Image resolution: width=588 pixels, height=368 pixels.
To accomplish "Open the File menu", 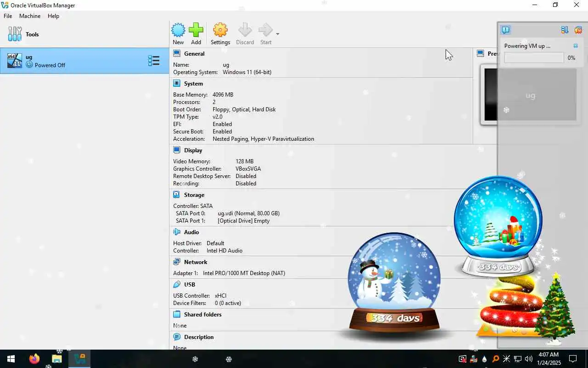I will click(8, 16).
